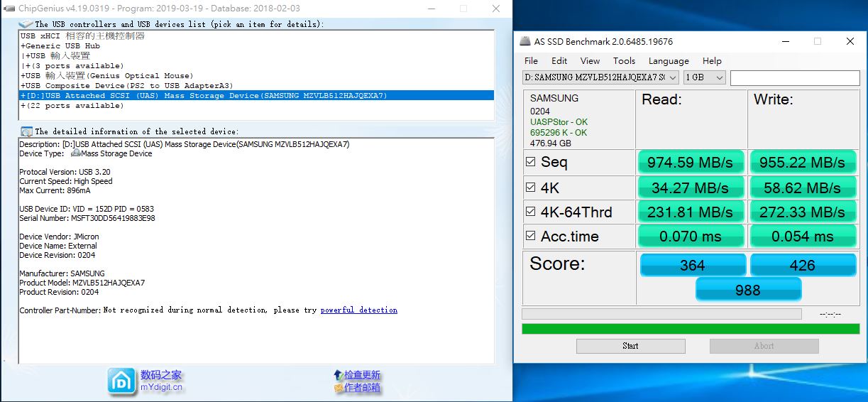Select the Genius Optical Mouse device row

(256, 75)
